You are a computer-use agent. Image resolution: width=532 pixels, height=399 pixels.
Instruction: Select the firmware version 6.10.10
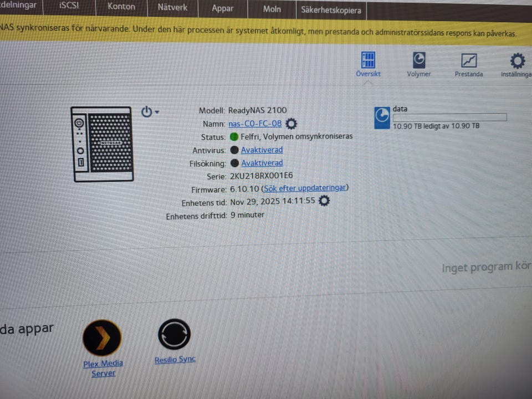[244, 188]
